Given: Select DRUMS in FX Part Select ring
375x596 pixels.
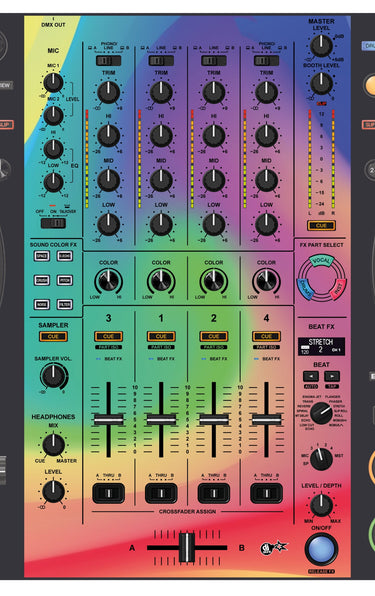Looking at the screenshot, I should click(306, 289).
